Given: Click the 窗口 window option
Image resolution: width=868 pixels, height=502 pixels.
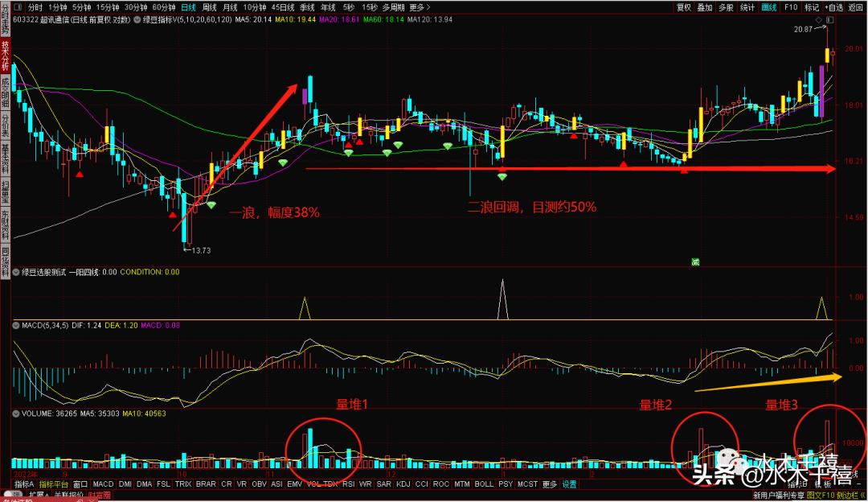Looking at the screenshot, I should [80, 483].
